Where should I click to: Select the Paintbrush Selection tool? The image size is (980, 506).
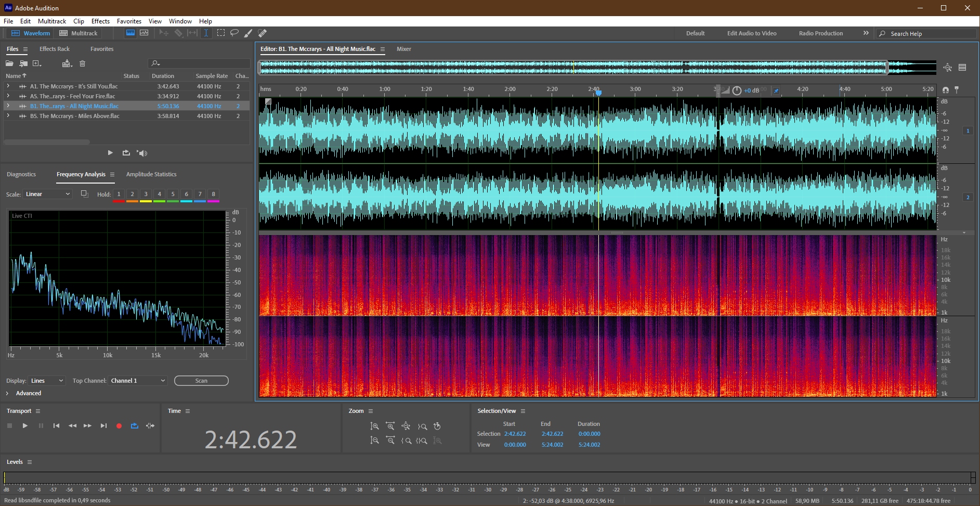[x=249, y=33]
